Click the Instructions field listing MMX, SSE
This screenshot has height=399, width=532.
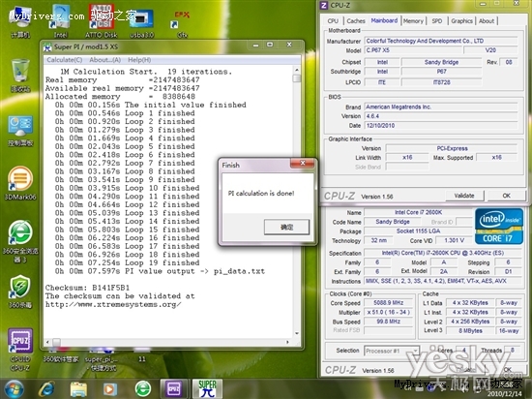pos(443,281)
